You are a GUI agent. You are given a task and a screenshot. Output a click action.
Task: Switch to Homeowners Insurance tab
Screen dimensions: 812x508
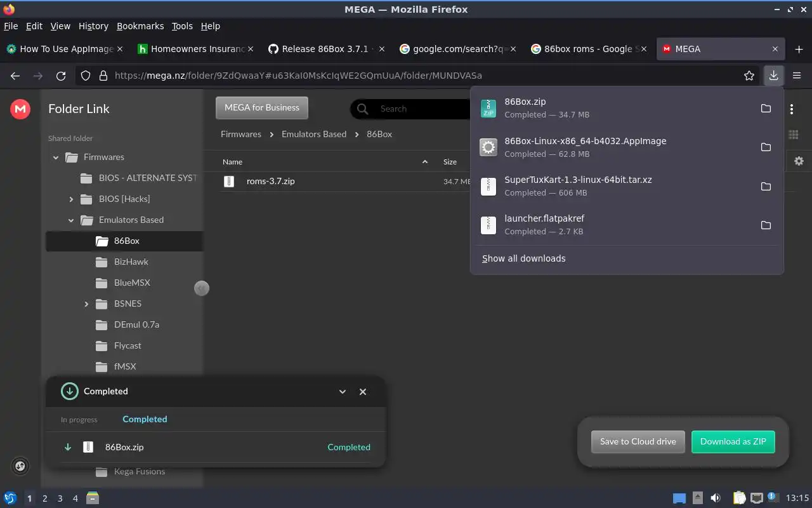click(x=194, y=49)
